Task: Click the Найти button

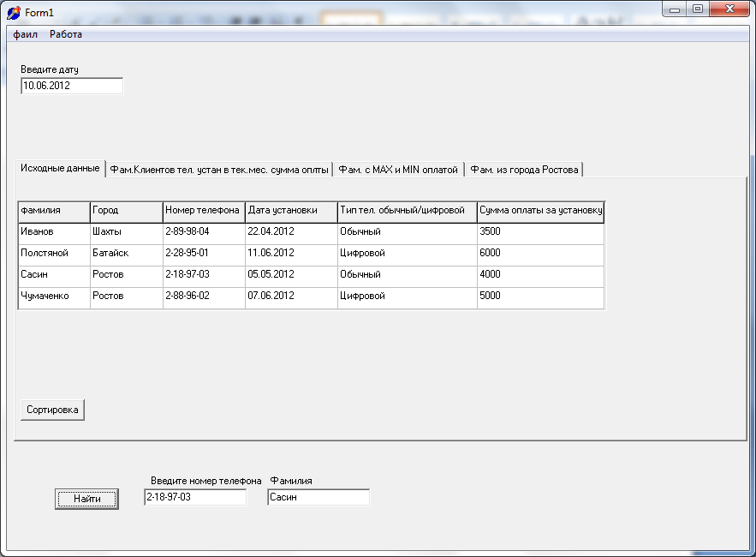Action: coord(86,499)
